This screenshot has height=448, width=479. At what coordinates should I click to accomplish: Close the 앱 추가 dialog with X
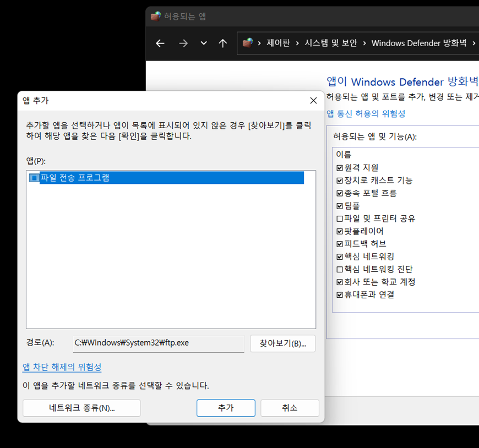click(313, 101)
